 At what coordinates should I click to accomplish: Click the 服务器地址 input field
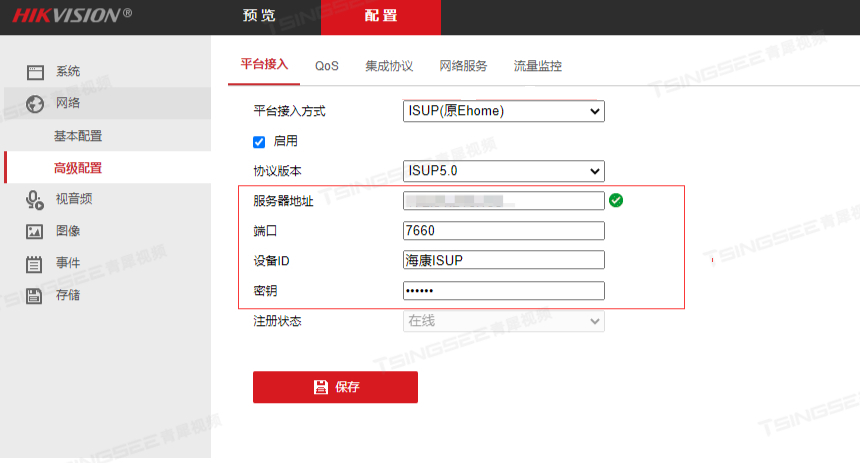pos(503,201)
